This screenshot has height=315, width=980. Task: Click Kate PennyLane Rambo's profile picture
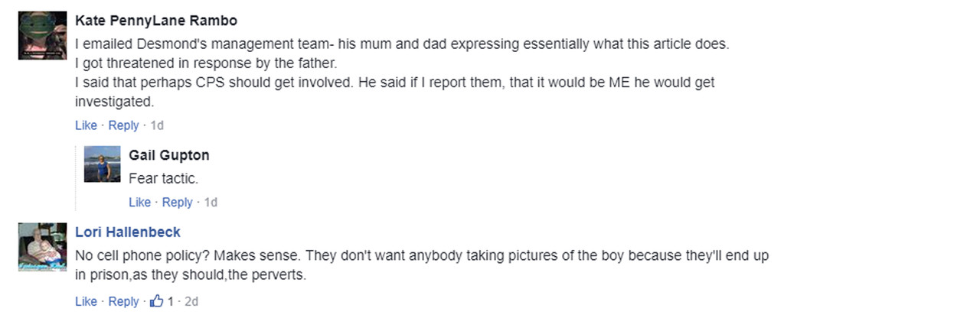tap(42, 35)
